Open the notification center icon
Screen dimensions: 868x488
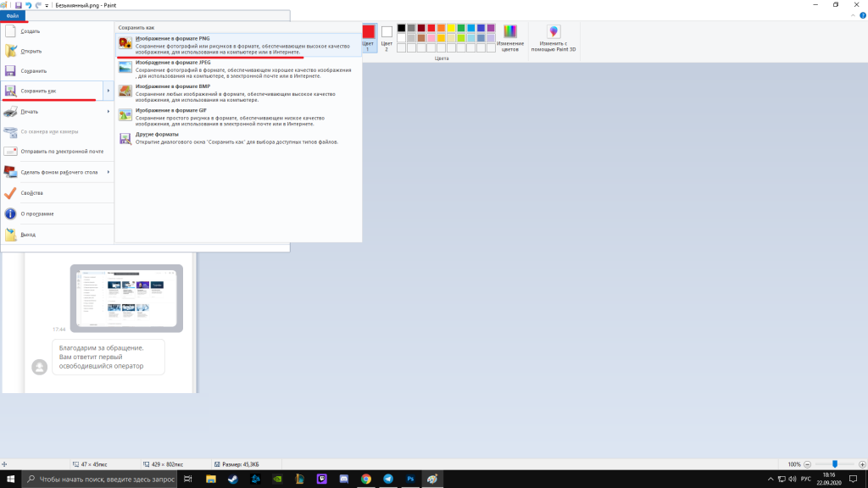click(854, 480)
